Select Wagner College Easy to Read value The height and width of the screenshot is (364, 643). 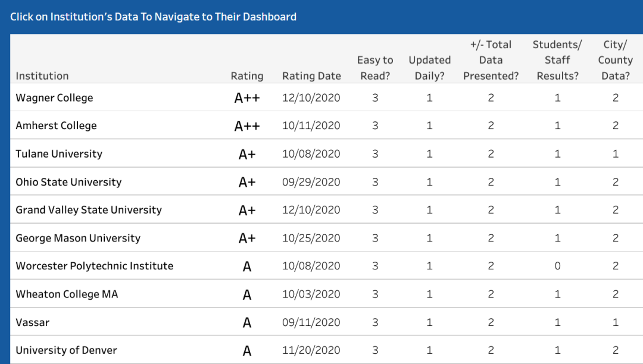click(x=375, y=98)
